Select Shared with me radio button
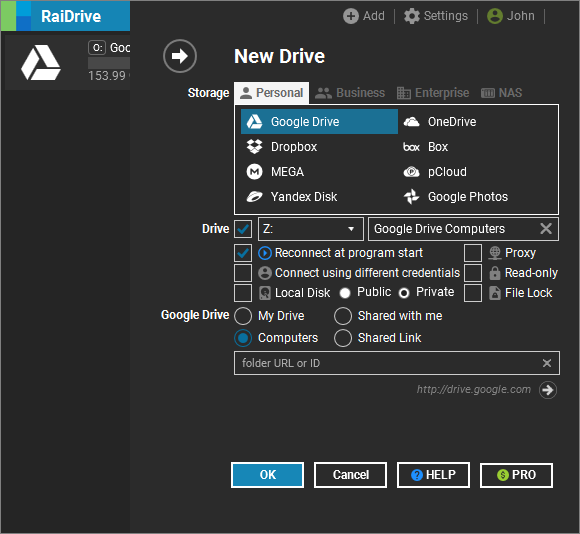The height and width of the screenshot is (534, 580). coord(343,316)
